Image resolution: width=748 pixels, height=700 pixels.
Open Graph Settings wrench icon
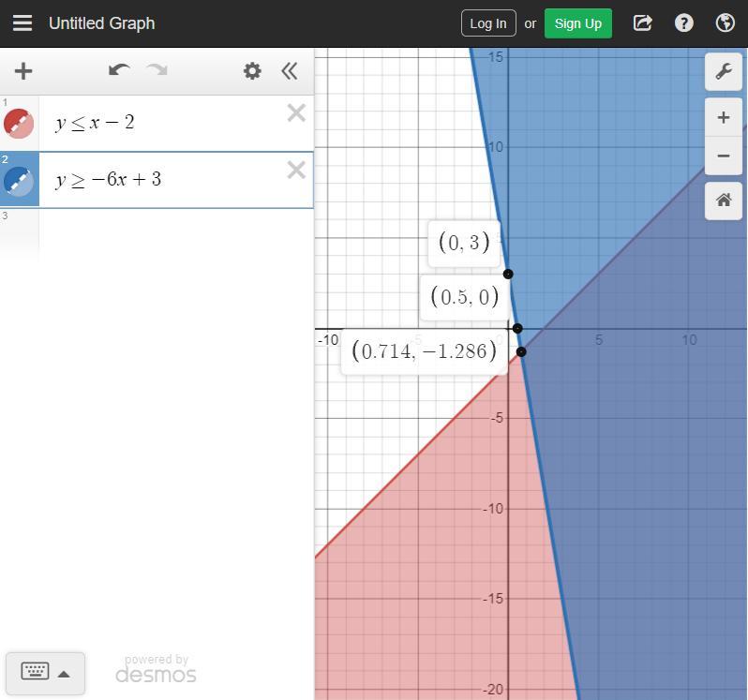(724, 71)
